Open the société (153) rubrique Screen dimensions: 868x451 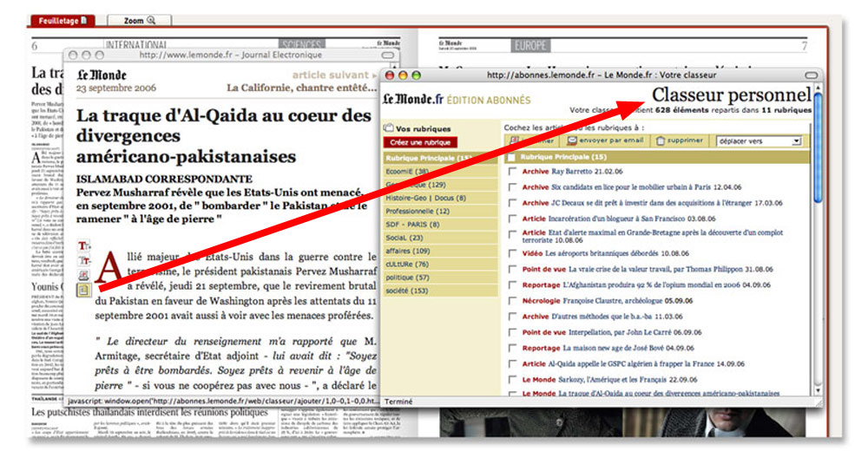(440, 291)
